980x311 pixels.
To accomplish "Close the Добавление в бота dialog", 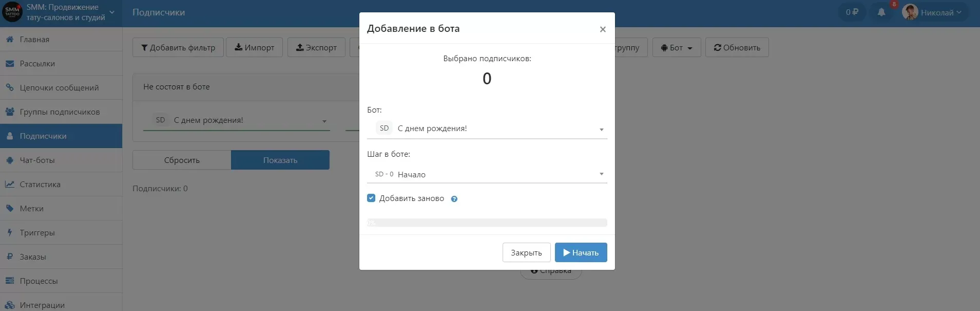I will pyautogui.click(x=603, y=29).
